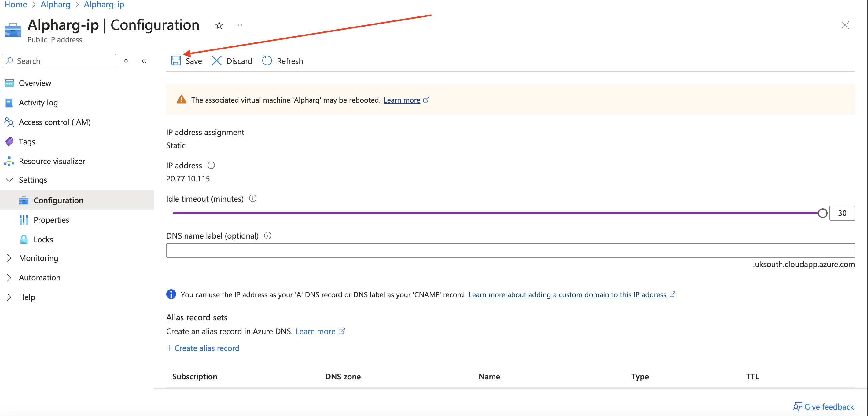Image resolution: width=868 pixels, height=416 pixels.
Task: Click the IP address info icon
Action: [x=211, y=165]
